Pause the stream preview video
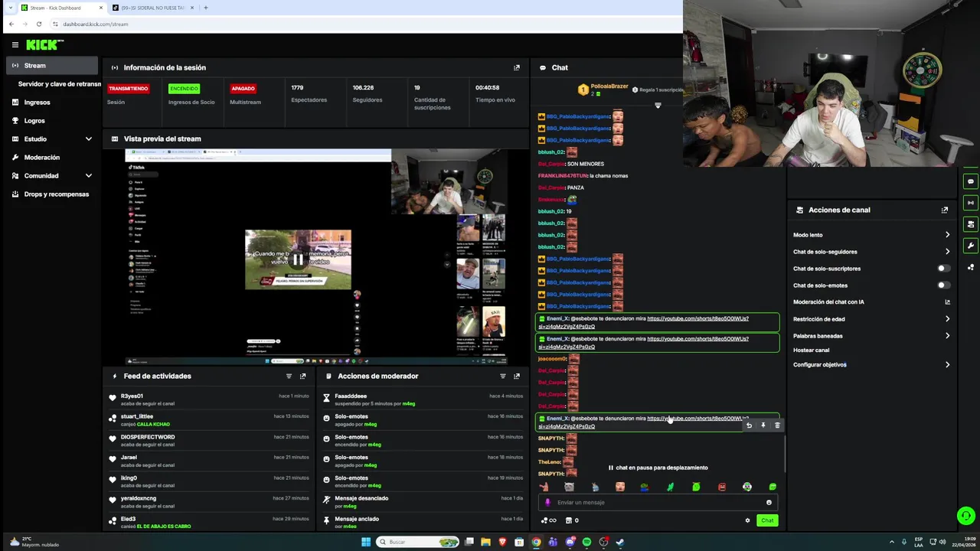The width and height of the screenshot is (980, 551). click(x=298, y=259)
